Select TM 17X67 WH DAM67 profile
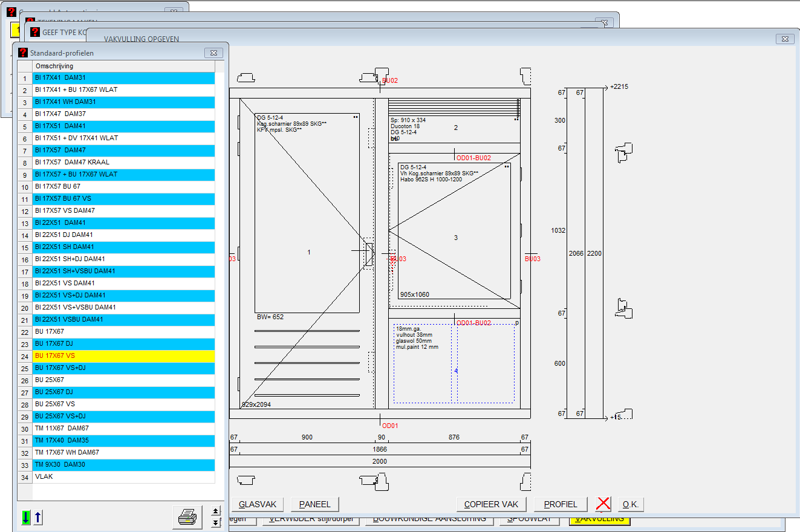 point(123,453)
